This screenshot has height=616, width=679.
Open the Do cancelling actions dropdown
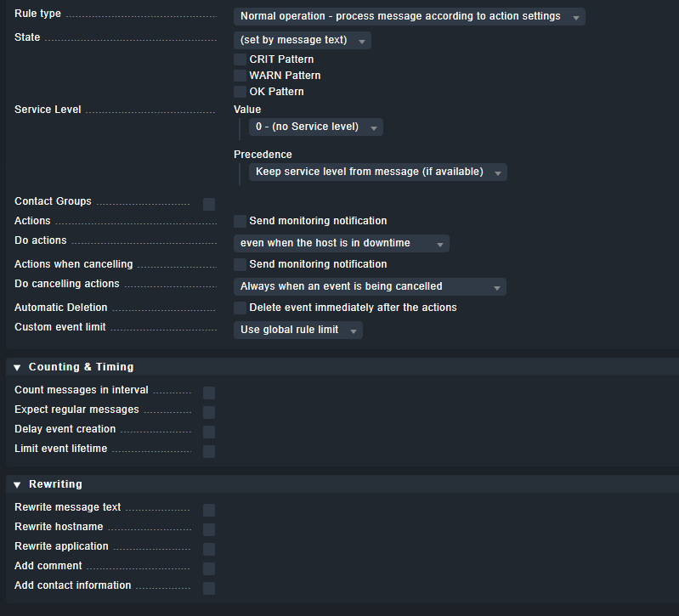370,286
